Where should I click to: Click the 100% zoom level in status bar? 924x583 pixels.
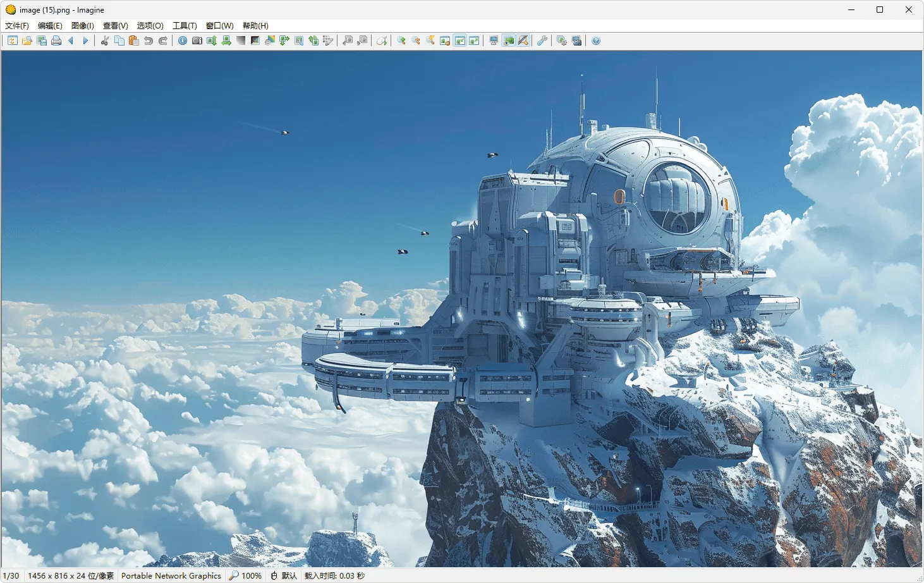coord(246,575)
